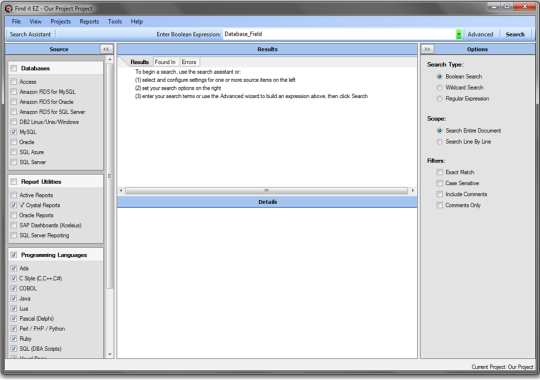
Task: Enable the Case Sensitive filter
Action: point(439,183)
